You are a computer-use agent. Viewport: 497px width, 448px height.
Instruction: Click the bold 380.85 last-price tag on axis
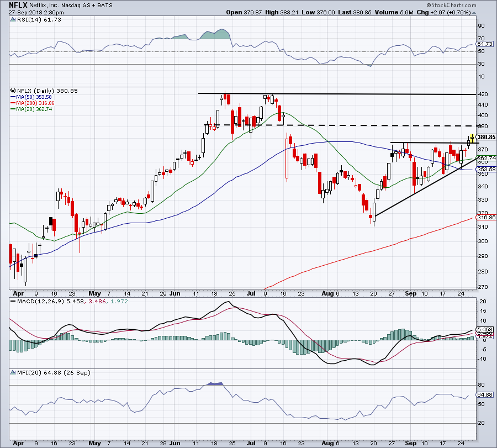coord(486,137)
